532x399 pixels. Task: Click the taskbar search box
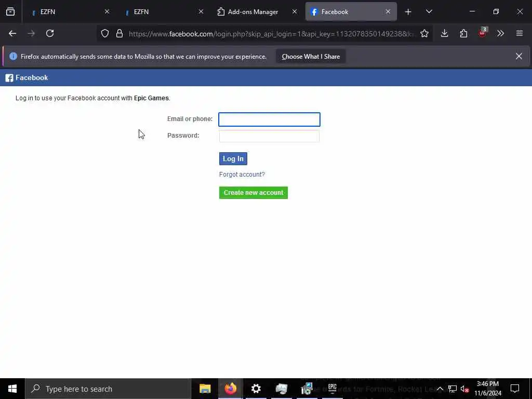tap(108, 389)
